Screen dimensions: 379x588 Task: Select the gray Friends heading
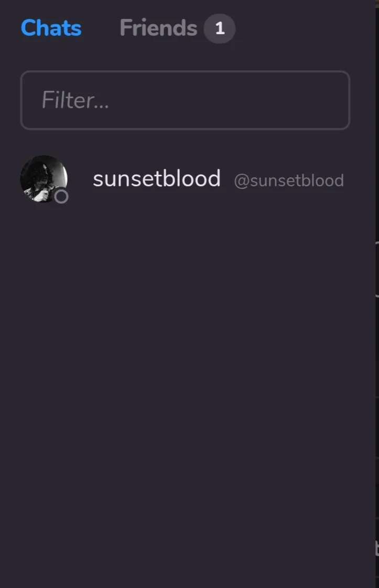(x=158, y=28)
